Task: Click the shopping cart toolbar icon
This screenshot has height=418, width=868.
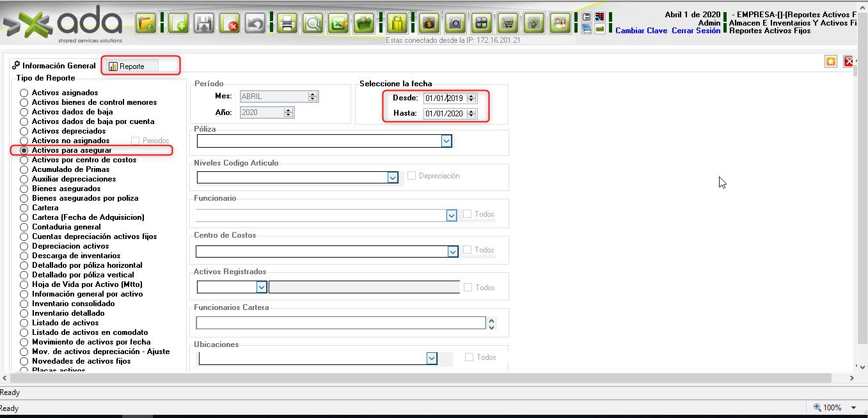Action: 508,24
